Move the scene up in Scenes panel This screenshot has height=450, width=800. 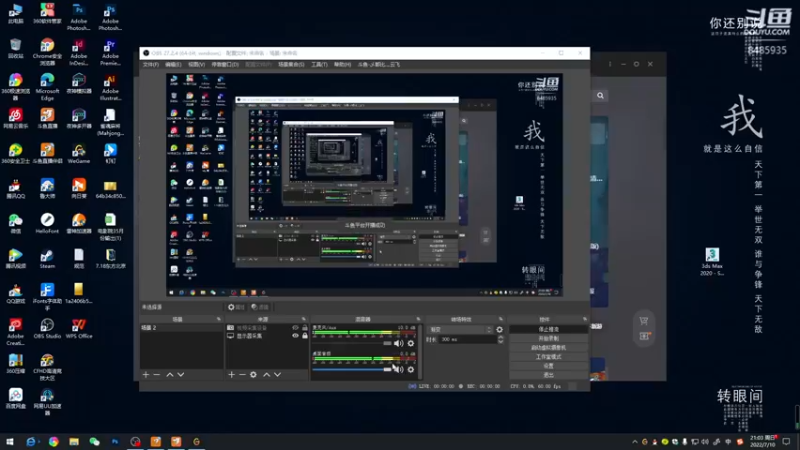tap(169, 374)
